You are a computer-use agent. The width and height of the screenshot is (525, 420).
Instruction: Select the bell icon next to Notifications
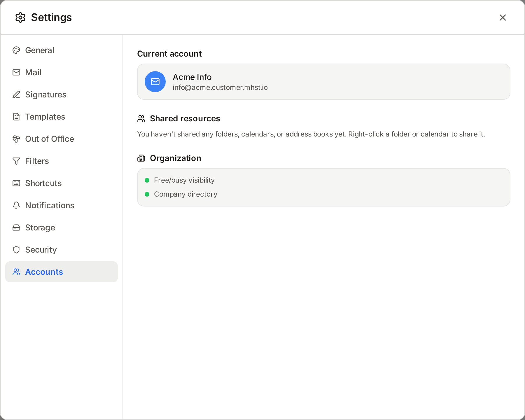(x=16, y=205)
